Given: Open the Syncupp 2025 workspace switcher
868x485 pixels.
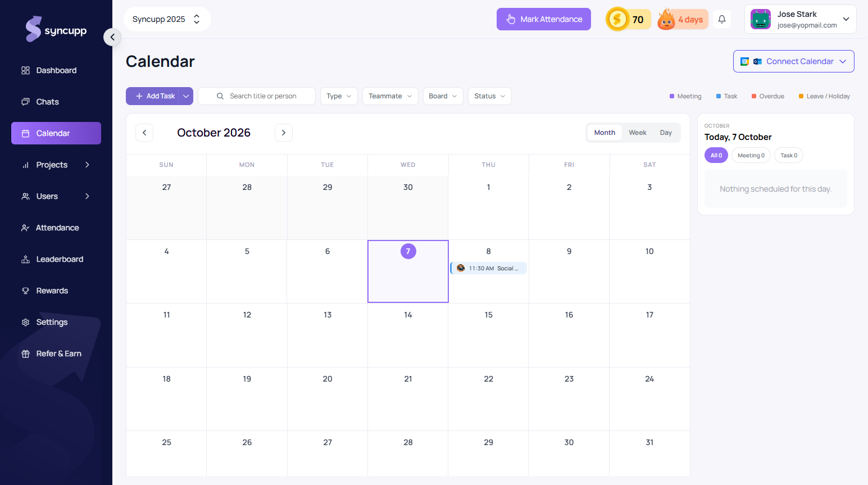Looking at the screenshot, I should (x=167, y=19).
